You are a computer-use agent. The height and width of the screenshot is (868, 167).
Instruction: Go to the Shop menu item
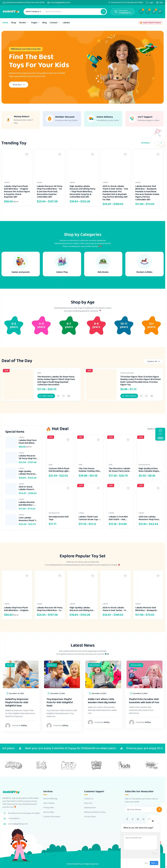(13, 23)
